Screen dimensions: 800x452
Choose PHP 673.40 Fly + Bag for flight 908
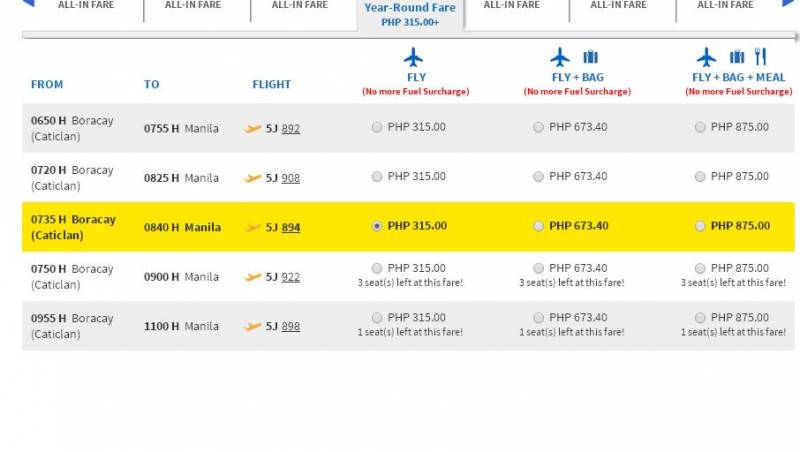tap(538, 177)
